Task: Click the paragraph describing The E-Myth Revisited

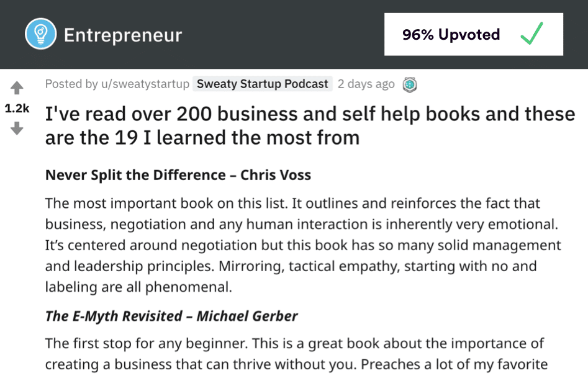Action: click(x=292, y=354)
